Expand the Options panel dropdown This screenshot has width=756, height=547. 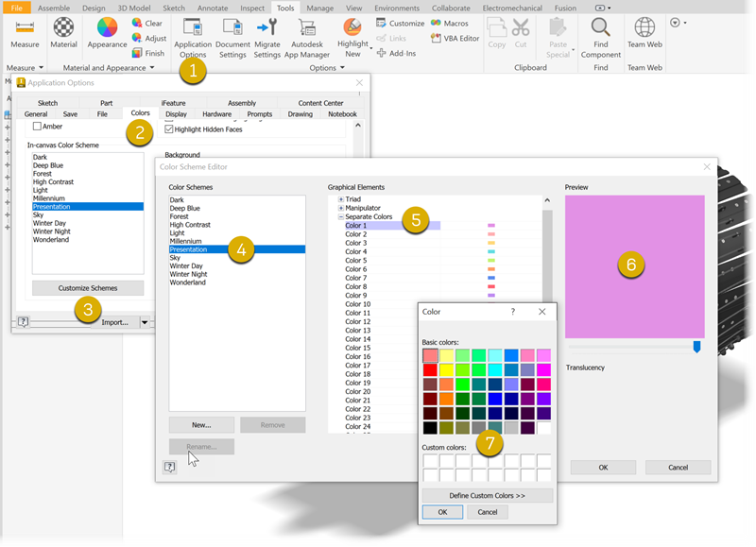pos(342,67)
